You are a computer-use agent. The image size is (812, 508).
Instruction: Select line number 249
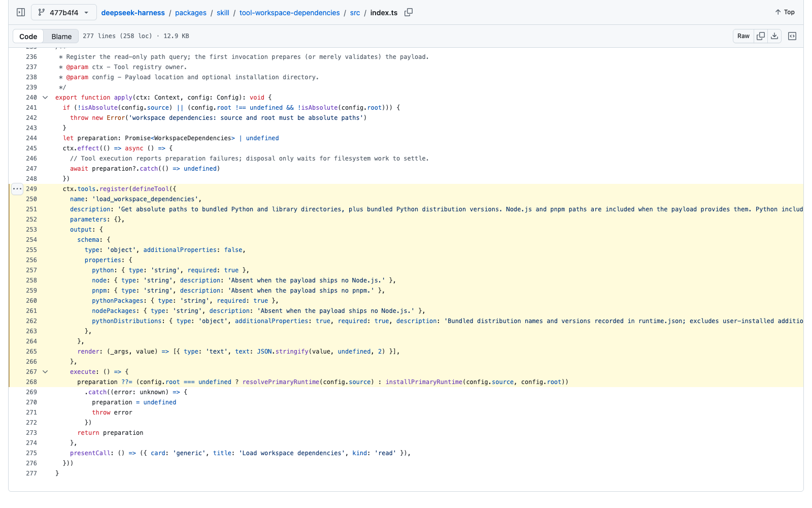point(31,189)
